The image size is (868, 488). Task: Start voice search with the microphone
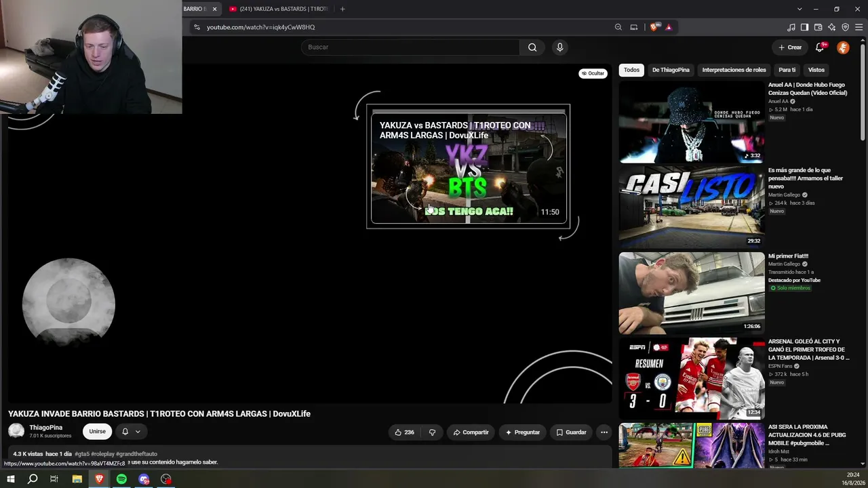point(559,47)
